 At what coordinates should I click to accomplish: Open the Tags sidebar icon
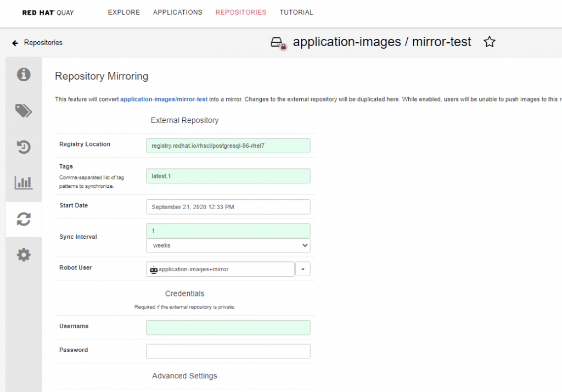(x=24, y=111)
